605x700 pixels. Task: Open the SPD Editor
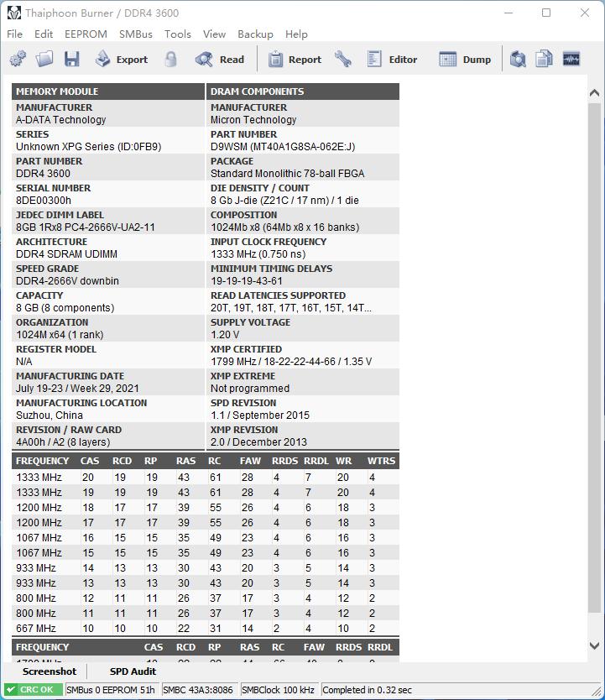point(392,59)
